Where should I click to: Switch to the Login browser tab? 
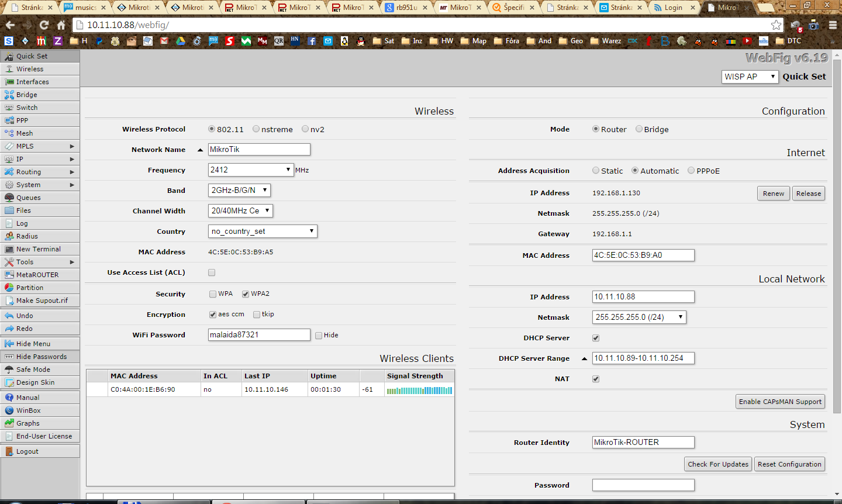[x=671, y=8]
